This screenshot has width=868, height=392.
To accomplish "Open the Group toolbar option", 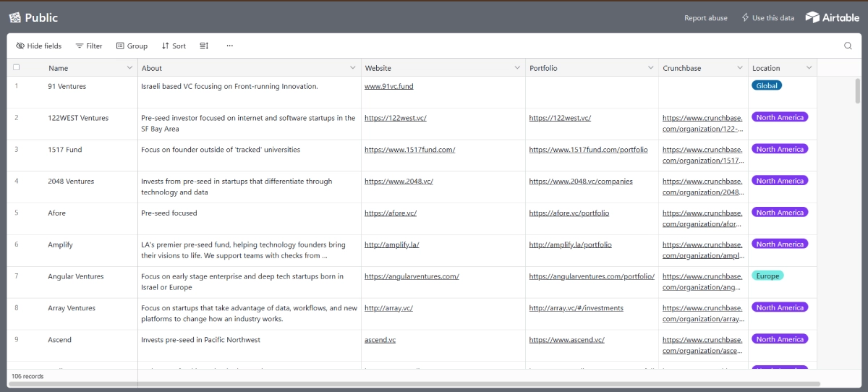I will pyautogui.click(x=132, y=46).
